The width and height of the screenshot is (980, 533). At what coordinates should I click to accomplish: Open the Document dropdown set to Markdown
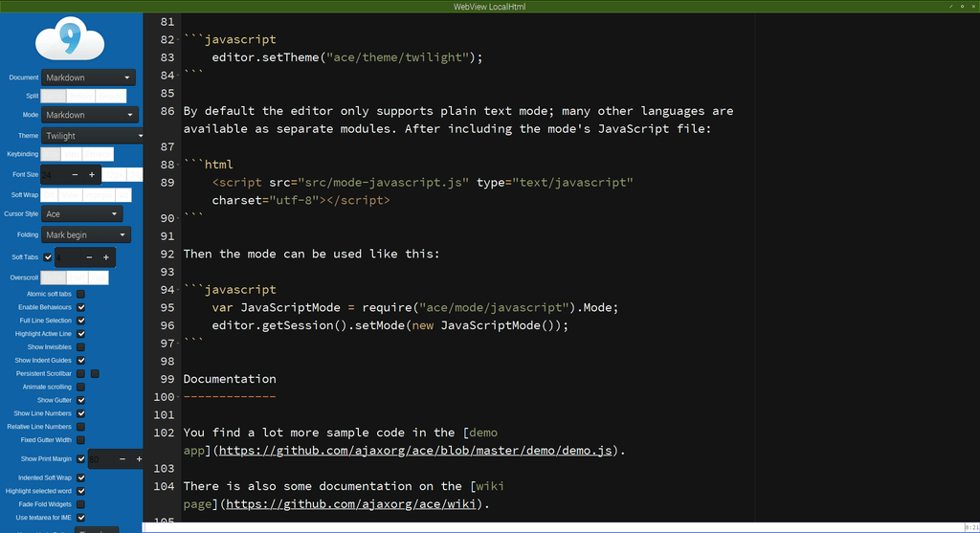coord(88,78)
